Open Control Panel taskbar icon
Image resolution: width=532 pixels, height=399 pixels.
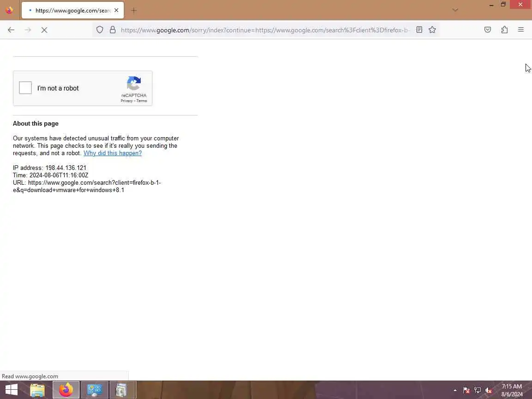pos(95,390)
